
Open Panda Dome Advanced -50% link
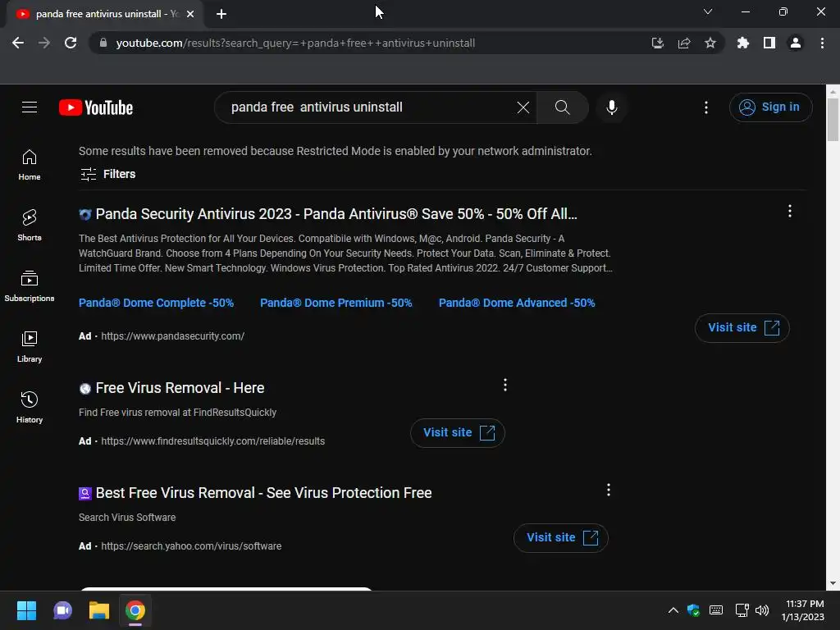coord(517,303)
